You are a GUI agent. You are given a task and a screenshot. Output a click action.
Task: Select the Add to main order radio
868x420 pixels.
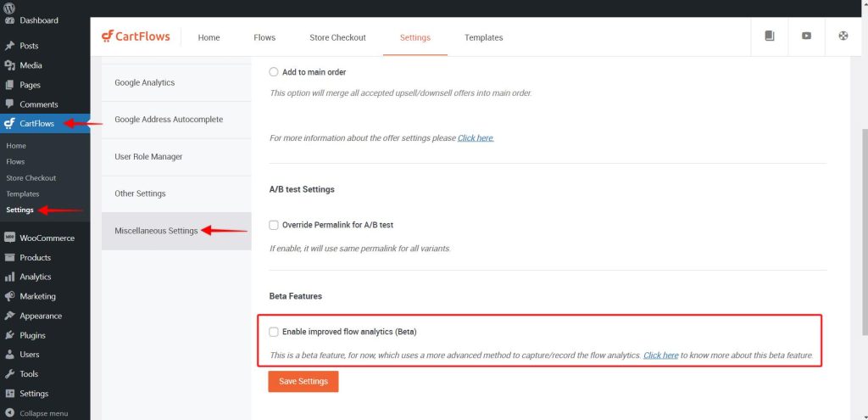click(274, 72)
